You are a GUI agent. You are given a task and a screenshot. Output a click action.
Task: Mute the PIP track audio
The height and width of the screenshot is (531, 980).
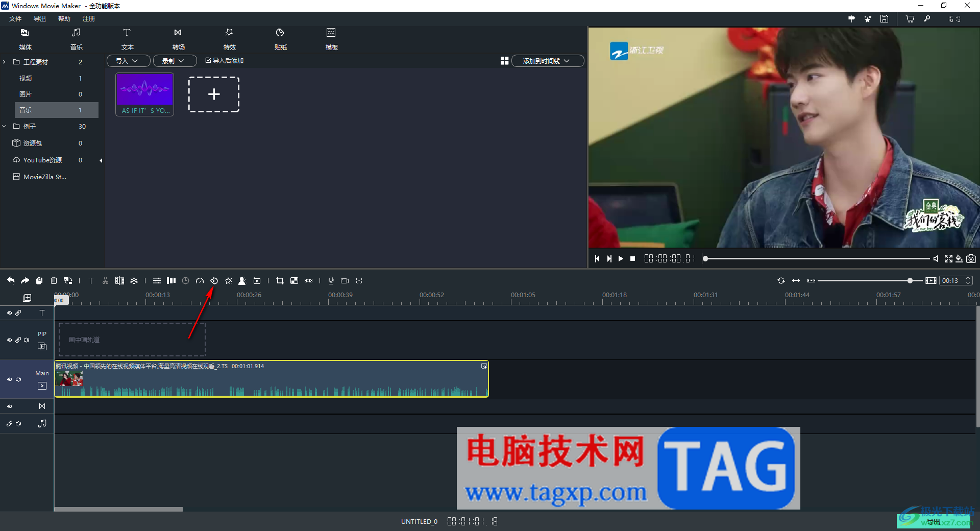pyautogui.click(x=27, y=340)
